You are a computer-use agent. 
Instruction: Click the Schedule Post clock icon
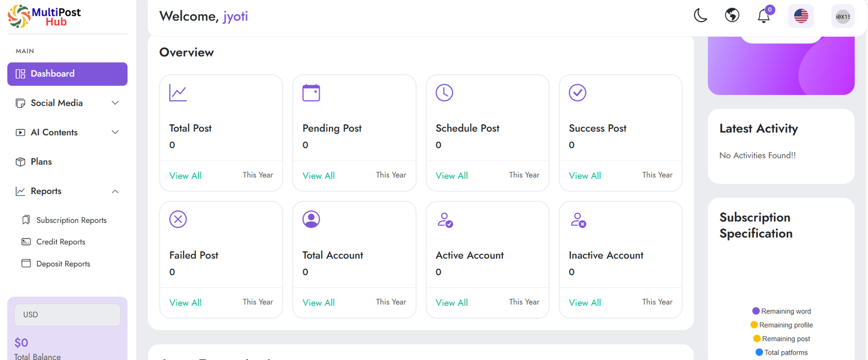tap(444, 93)
